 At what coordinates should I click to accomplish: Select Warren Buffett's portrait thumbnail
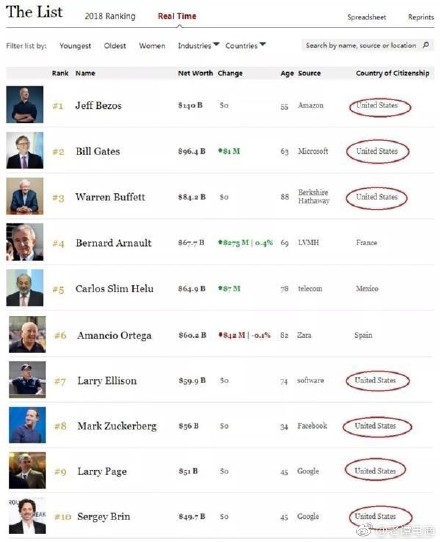click(x=25, y=196)
